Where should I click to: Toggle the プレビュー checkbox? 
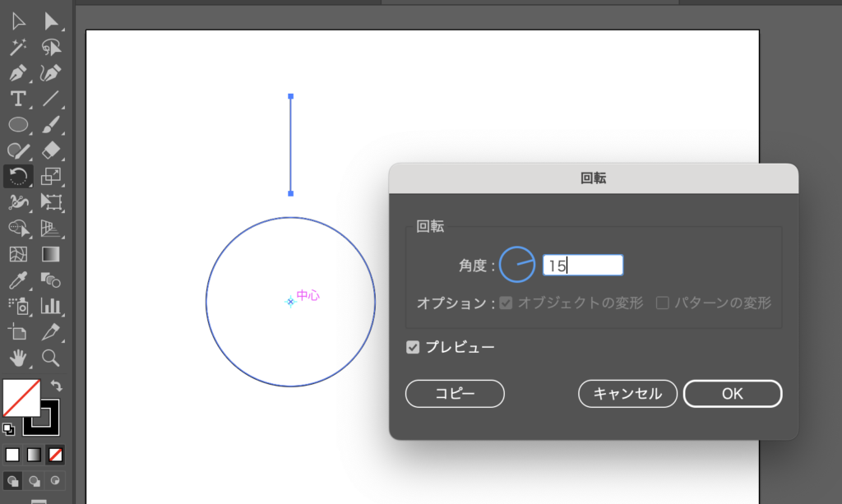[413, 348]
